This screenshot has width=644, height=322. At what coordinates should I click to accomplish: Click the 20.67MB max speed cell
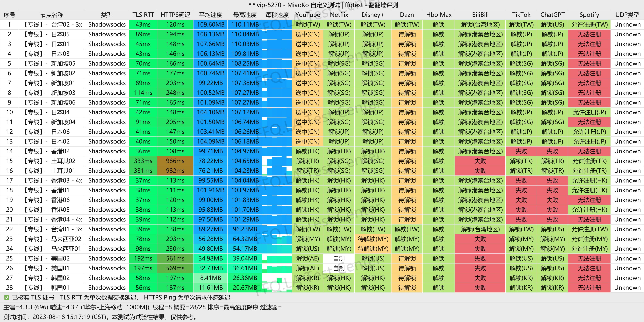(x=245, y=288)
